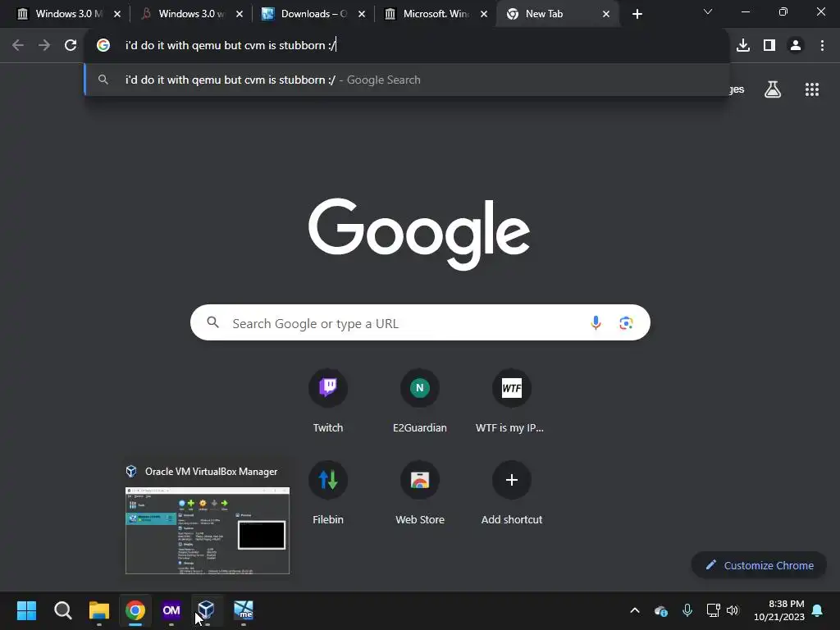Open File Explorer from taskbar
840x630 pixels.
click(99, 610)
